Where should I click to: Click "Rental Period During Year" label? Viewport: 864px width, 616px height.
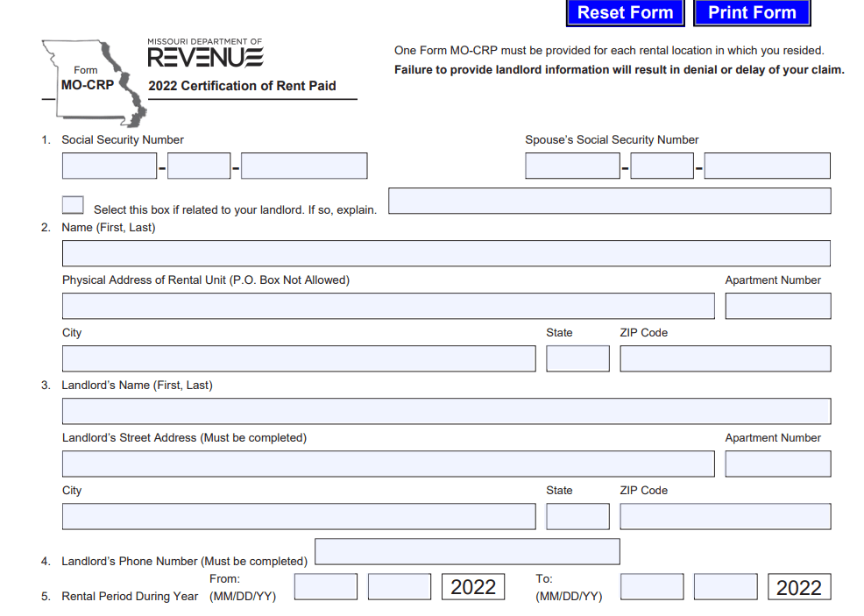130,596
